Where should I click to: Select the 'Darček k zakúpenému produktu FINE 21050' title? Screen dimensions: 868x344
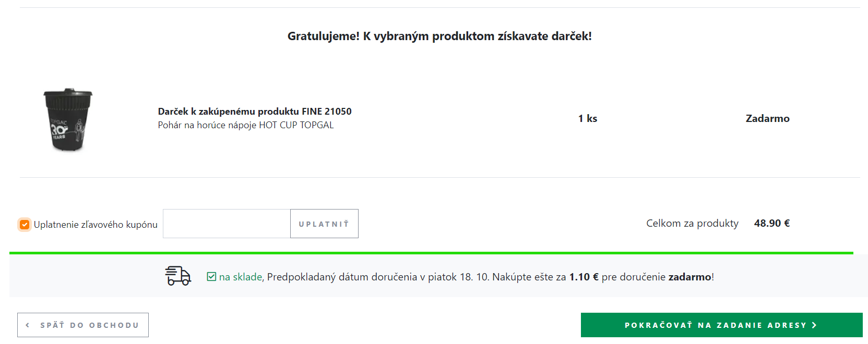pyautogui.click(x=255, y=111)
